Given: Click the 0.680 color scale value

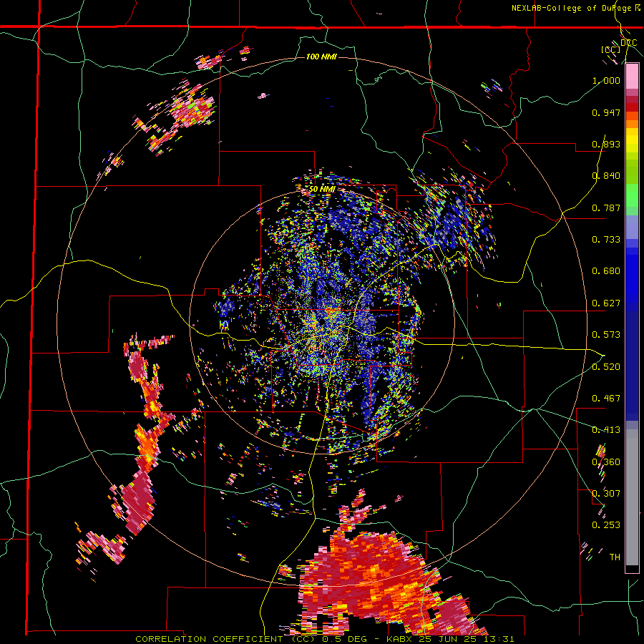Looking at the screenshot, I should (x=606, y=271).
